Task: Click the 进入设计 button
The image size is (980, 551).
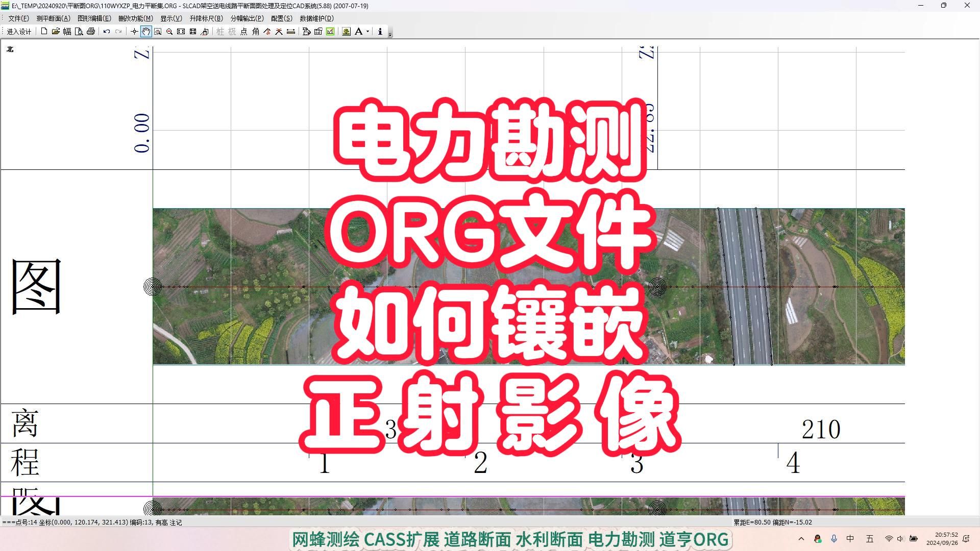Action: pyautogui.click(x=19, y=32)
